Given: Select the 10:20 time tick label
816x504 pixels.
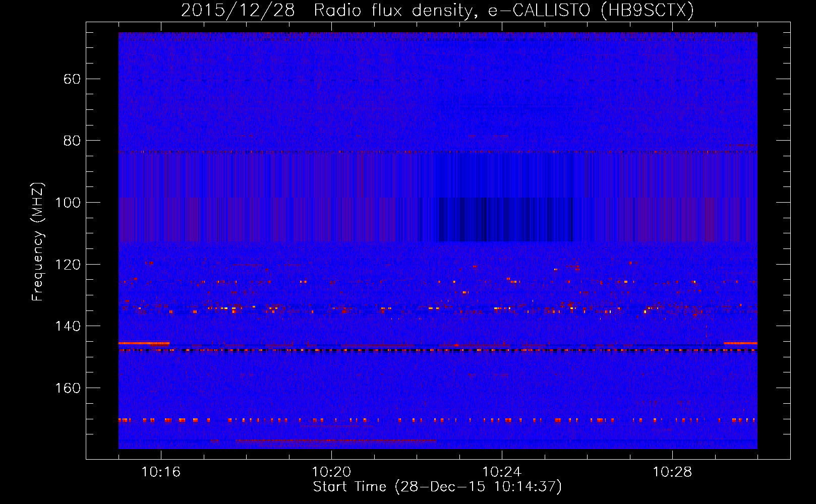Looking at the screenshot, I should (x=331, y=472).
